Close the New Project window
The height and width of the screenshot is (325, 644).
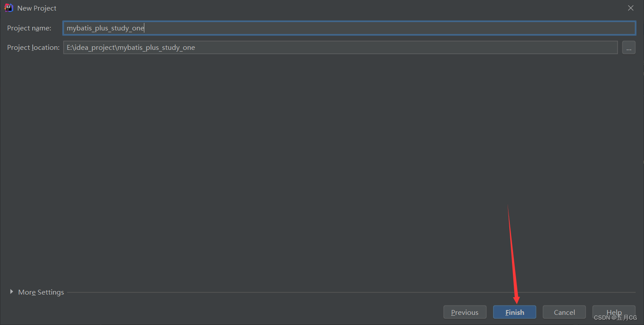pyautogui.click(x=631, y=8)
